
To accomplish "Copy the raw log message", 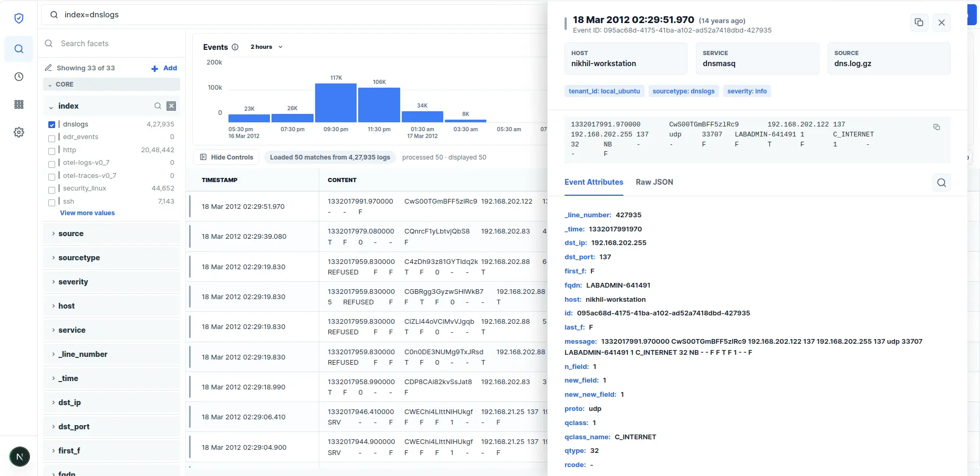I will tap(936, 127).
